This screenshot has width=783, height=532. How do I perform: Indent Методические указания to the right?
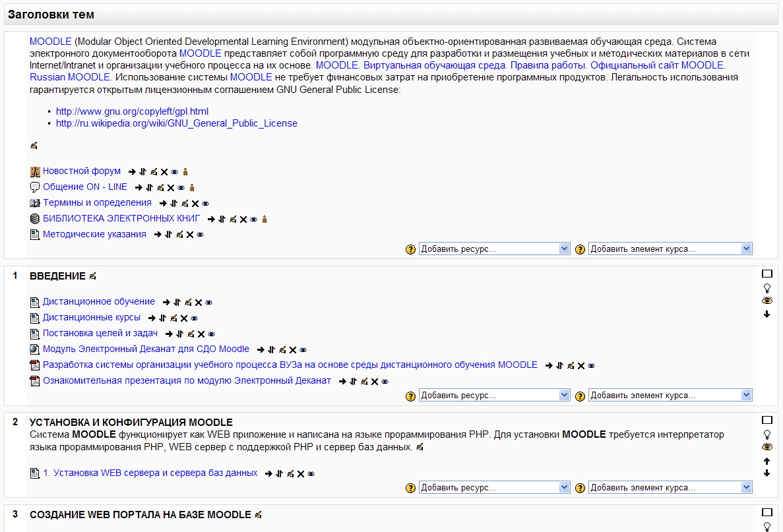coord(158,235)
